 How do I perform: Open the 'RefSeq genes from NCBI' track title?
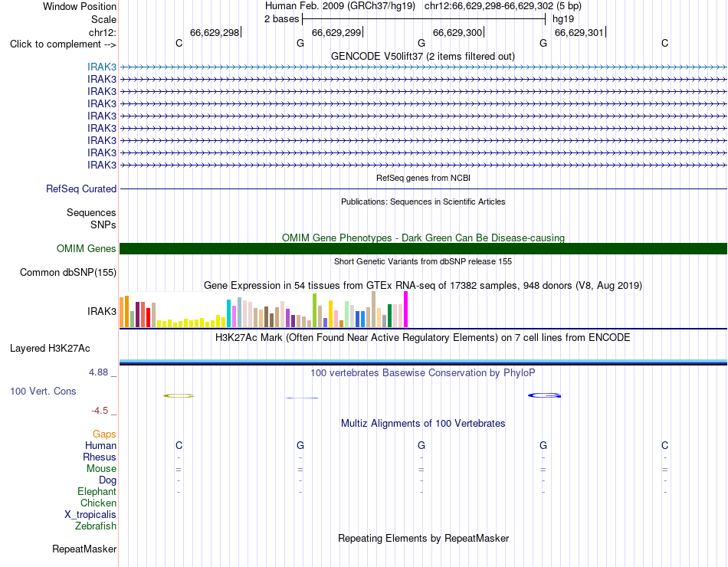pos(423,178)
